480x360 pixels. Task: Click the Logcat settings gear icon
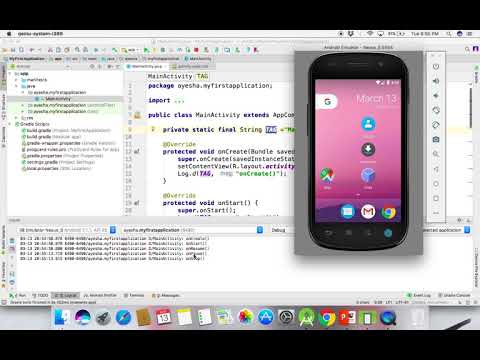[x=460, y=220]
